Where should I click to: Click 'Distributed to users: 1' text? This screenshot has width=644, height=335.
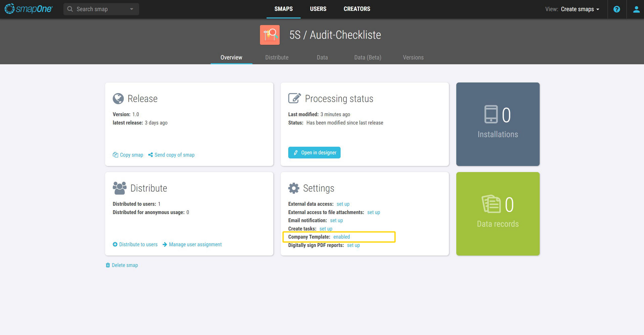click(x=137, y=204)
